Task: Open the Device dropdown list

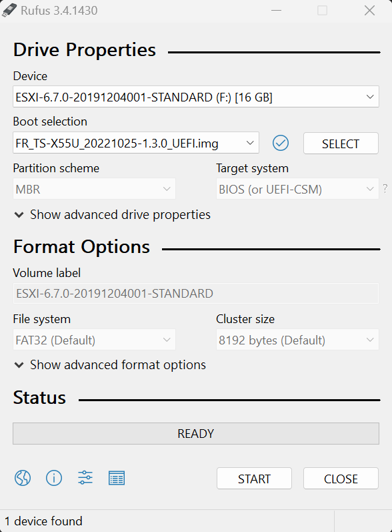Action: point(196,97)
